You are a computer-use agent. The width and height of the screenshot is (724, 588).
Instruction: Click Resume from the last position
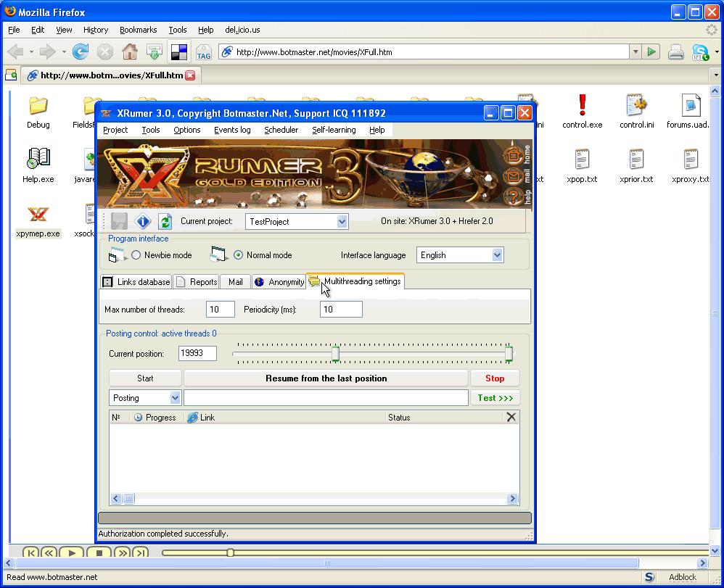click(x=326, y=378)
